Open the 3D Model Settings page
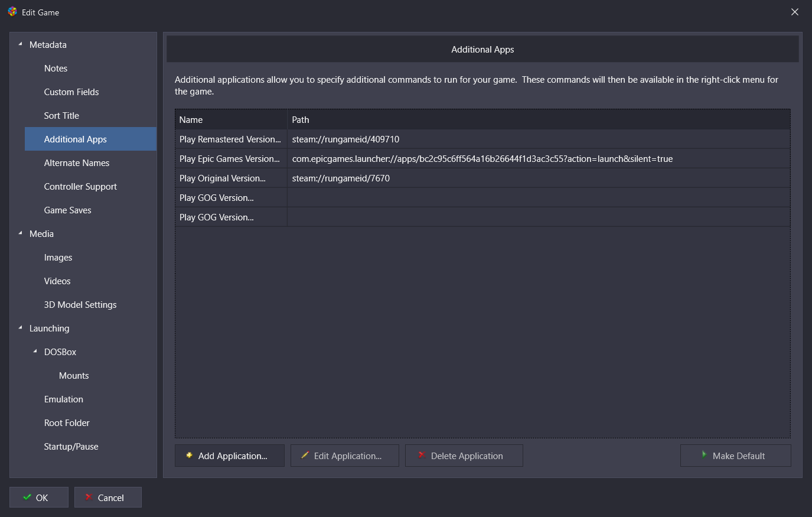812x517 pixels. click(x=80, y=305)
